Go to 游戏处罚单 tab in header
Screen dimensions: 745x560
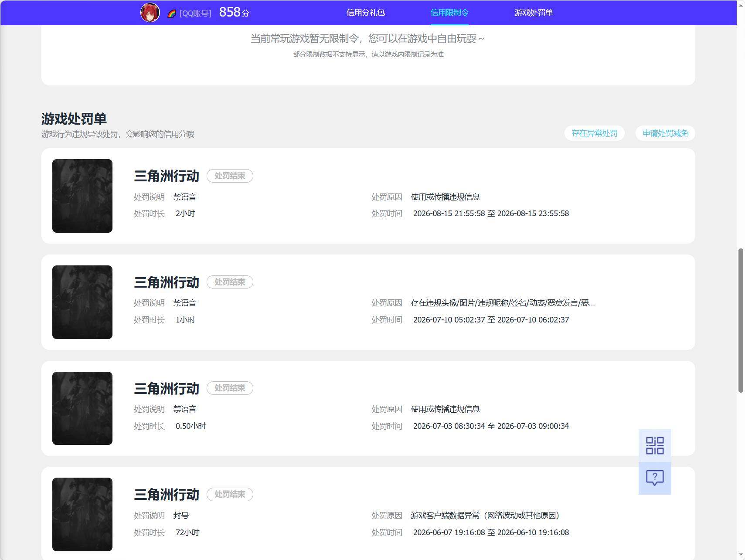click(534, 13)
